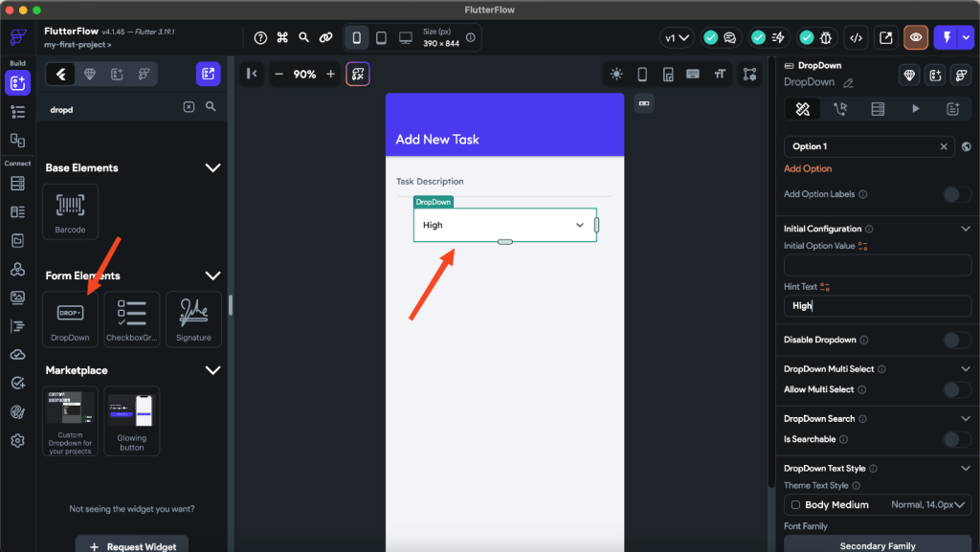Open the v1 version dropdown

[677, 38]
